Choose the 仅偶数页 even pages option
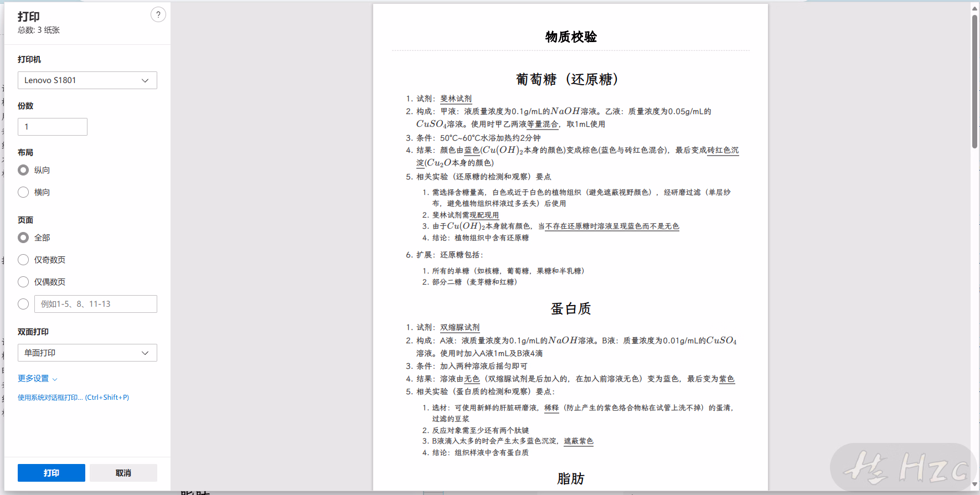This screenshot has height=495, width=980. click(23, 282)
